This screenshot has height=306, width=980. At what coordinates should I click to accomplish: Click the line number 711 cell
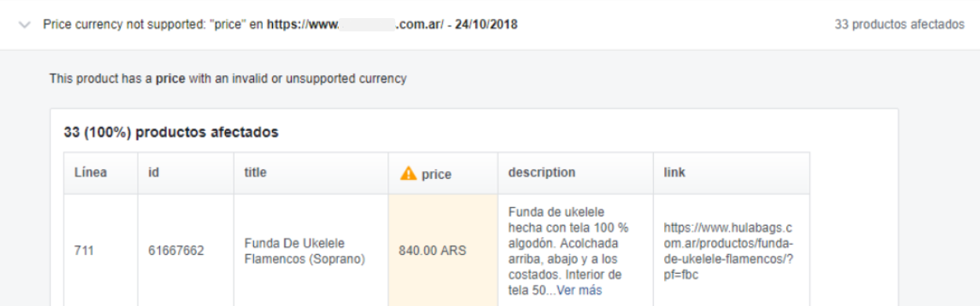pos(101,250)
